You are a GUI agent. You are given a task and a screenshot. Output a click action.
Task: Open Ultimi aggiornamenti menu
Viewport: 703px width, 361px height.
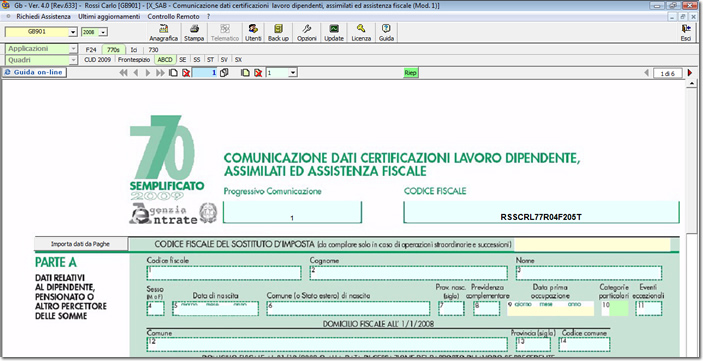pyautogui.click(x=109, y=17)
